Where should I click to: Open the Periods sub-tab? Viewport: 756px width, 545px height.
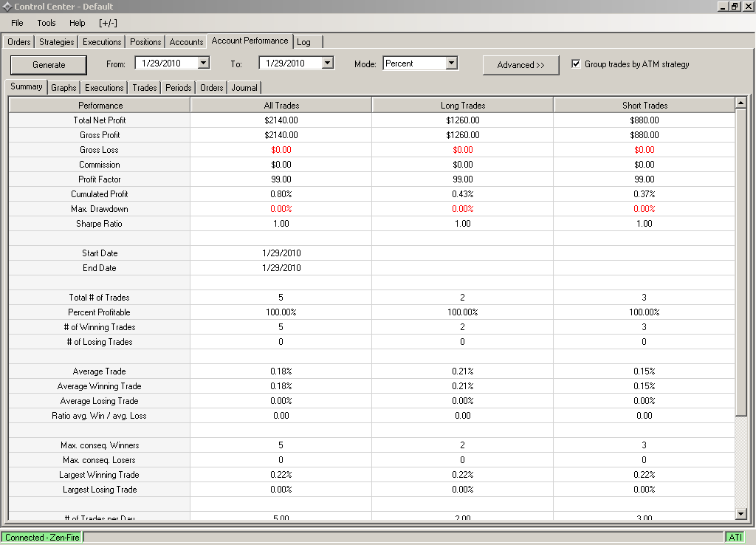[x=179, y=88]
